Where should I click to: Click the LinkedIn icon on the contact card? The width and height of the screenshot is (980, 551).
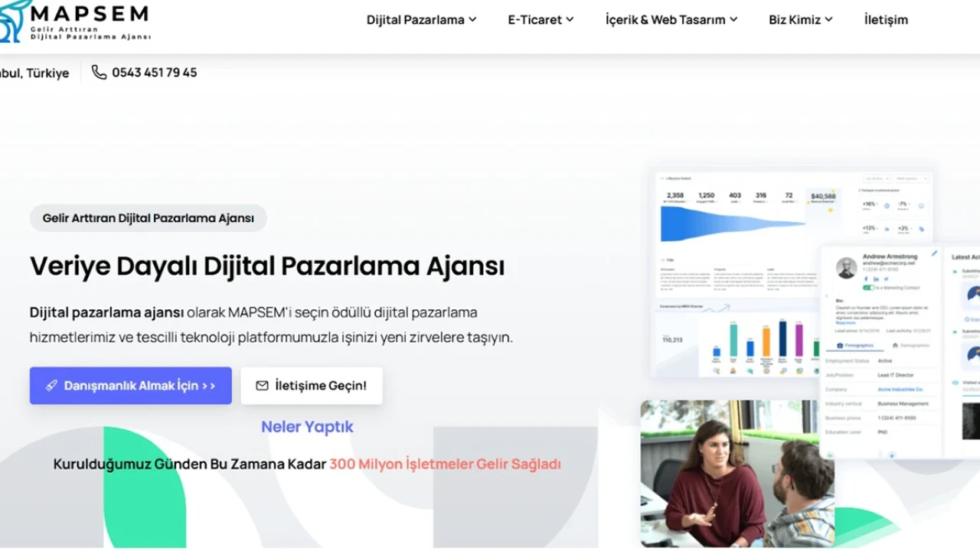coord(876,279)
